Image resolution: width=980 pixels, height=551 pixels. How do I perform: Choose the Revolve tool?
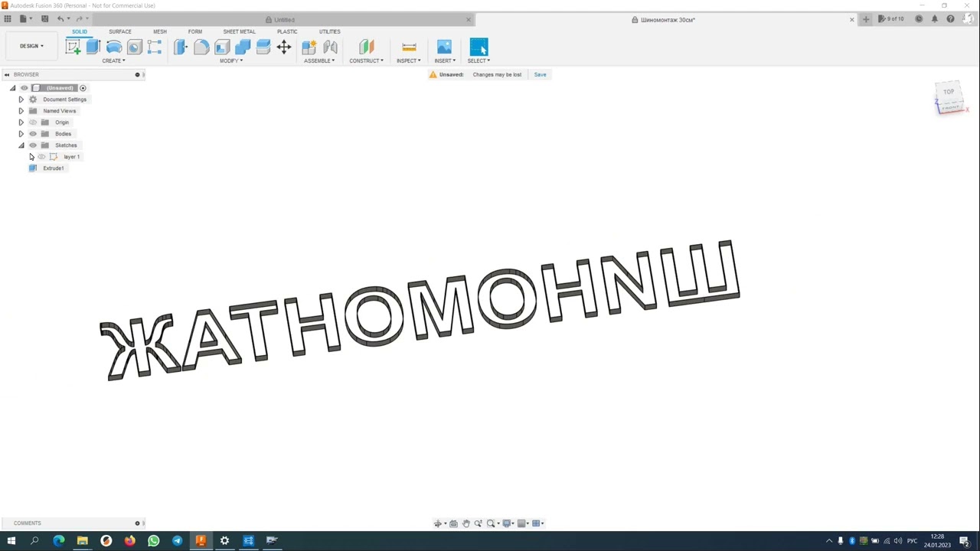[114, 47]
